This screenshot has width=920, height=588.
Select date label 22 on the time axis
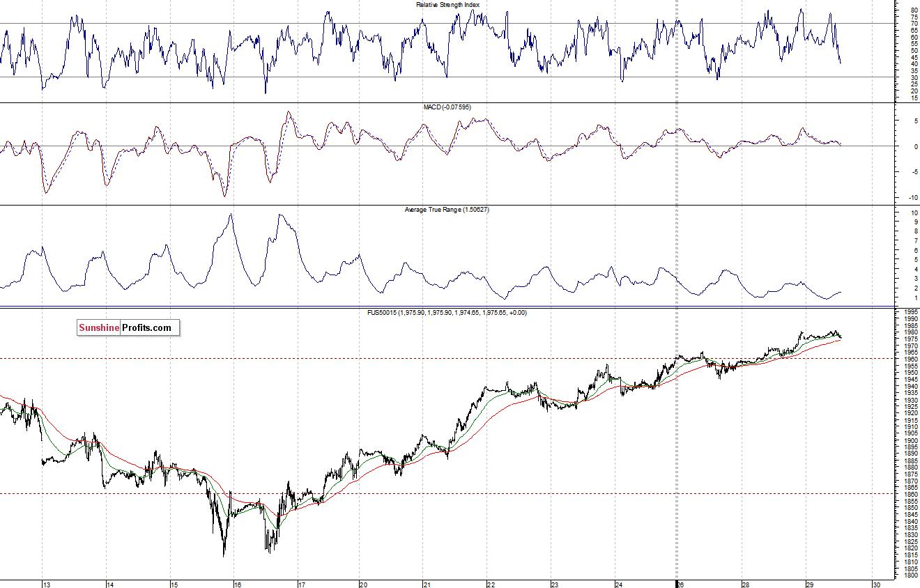pos(491,585)
